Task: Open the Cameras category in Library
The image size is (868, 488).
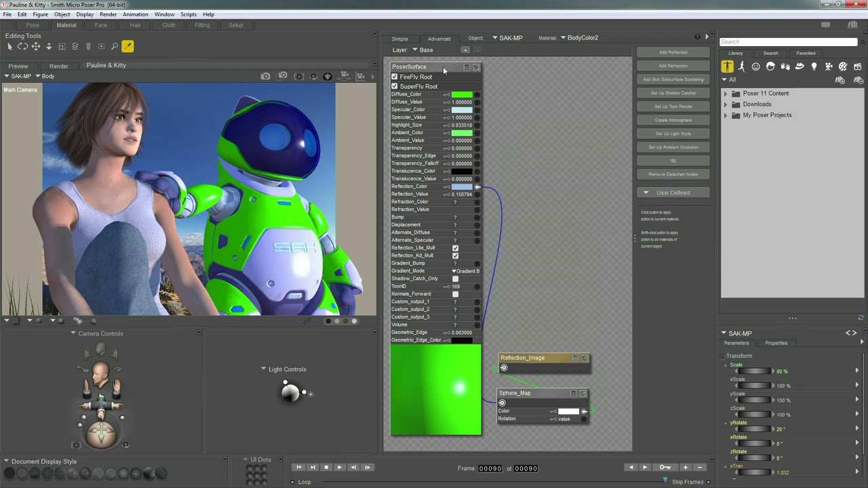Action: 829,66
